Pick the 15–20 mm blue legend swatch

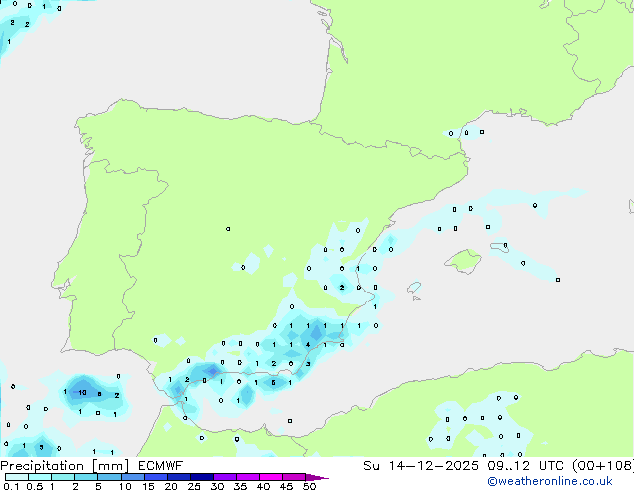pos(156,477)
